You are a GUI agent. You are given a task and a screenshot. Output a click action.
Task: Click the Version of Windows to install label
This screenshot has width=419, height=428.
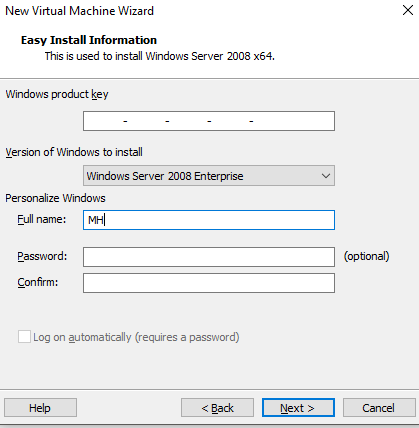[x=74, y=152]
